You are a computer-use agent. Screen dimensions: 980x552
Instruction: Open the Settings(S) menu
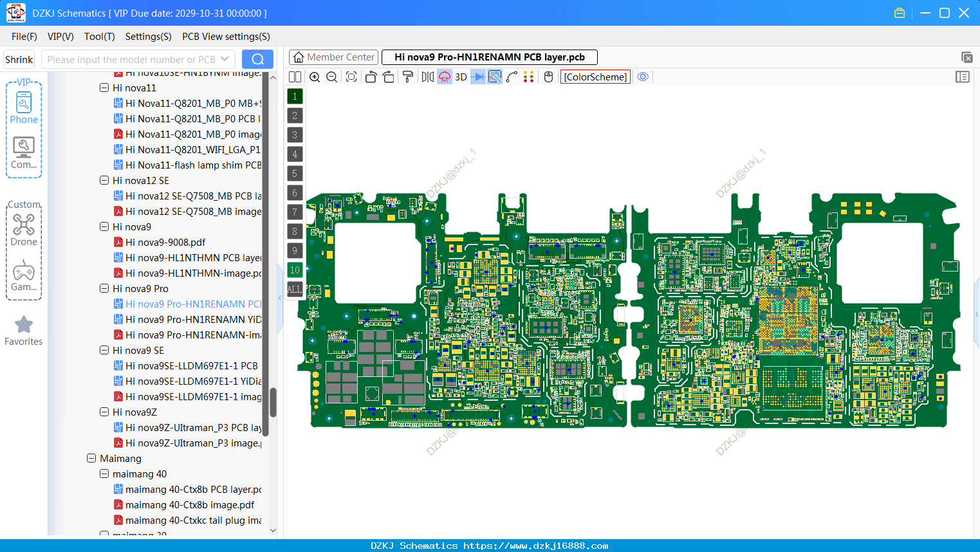point(149,37)
